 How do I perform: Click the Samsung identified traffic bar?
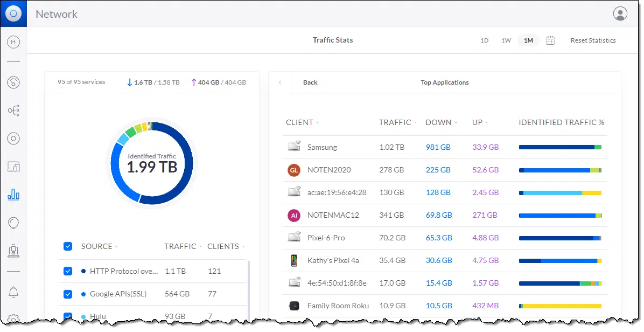(559, 147)
